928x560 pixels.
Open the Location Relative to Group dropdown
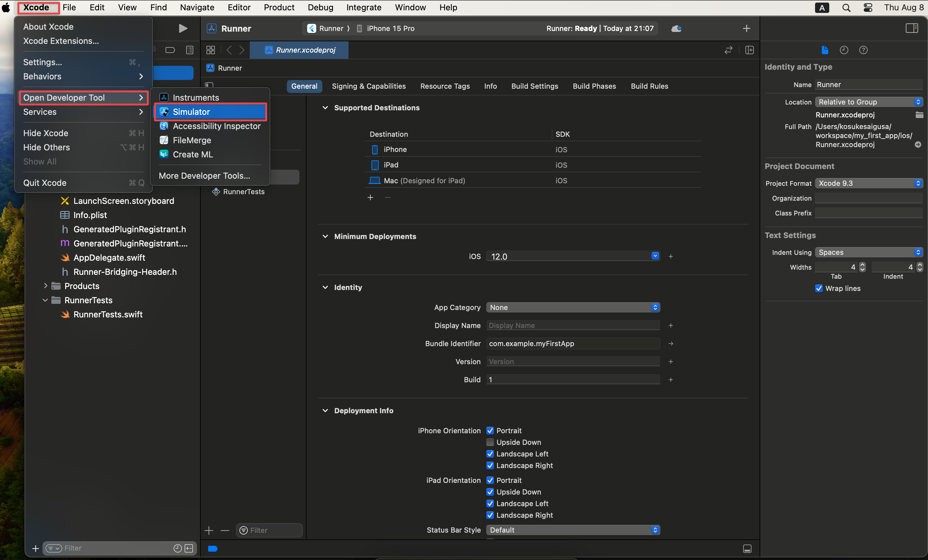[x=869, y=102]
